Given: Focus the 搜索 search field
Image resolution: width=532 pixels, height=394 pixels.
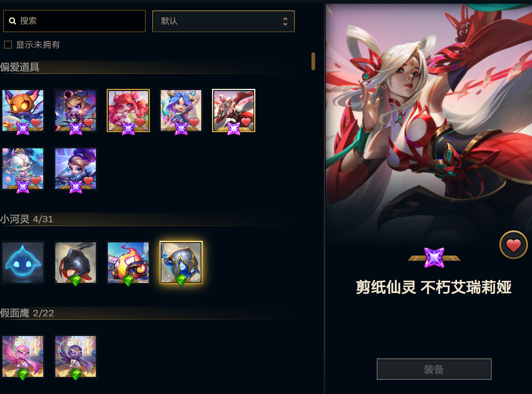Looking at the screenshot, I should (x=74, y=21).
